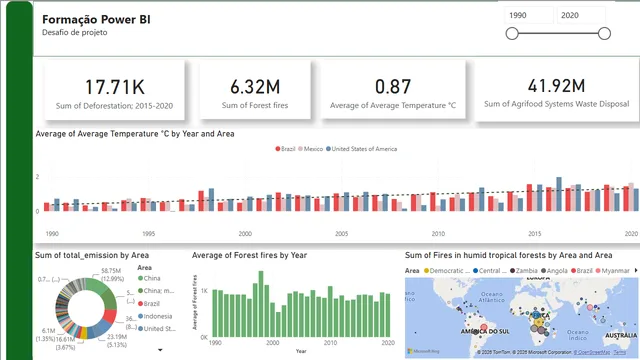Click the 'Sum of total_emission by Area' title
The width and height of the screenshot is (640, 360).
coord(92,256)
